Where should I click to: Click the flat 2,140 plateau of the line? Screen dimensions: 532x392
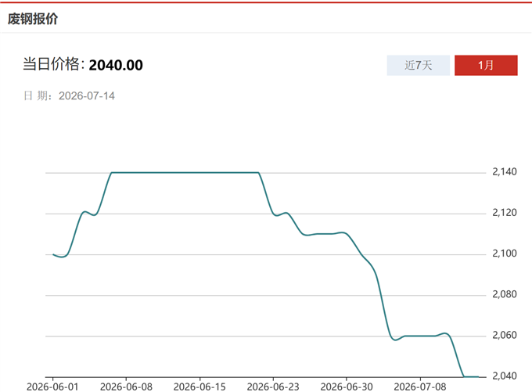pos(185,173)
